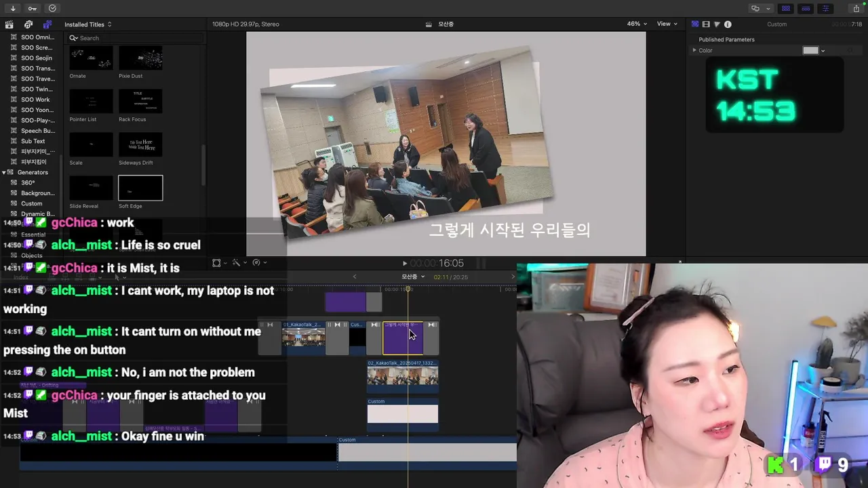Click the gray Color swatch well
The height and width of the screenshot is (488, 868).
(x=810, y=50)
